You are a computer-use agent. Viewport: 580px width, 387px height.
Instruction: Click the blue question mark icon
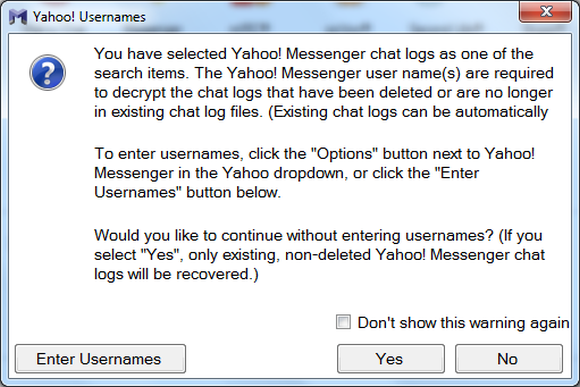47,73
